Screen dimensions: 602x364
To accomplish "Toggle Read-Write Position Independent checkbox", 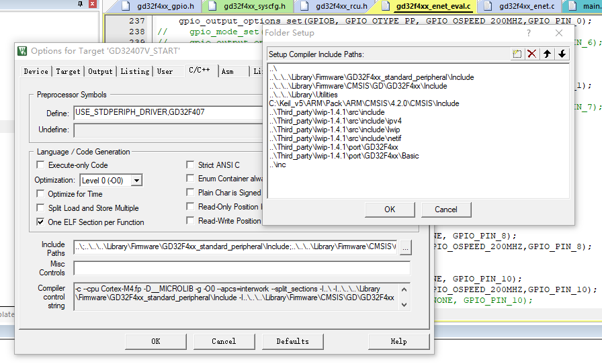I will [189, 221].
